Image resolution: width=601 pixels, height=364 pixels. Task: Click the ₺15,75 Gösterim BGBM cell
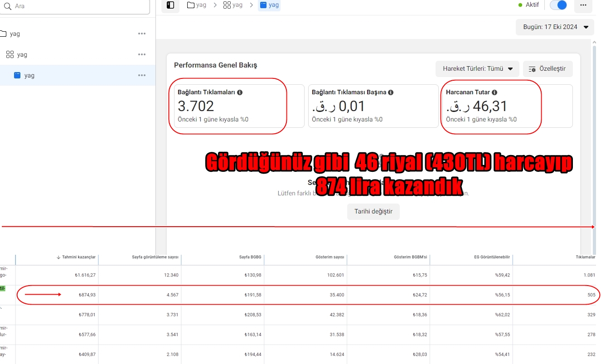pos(420,275)
